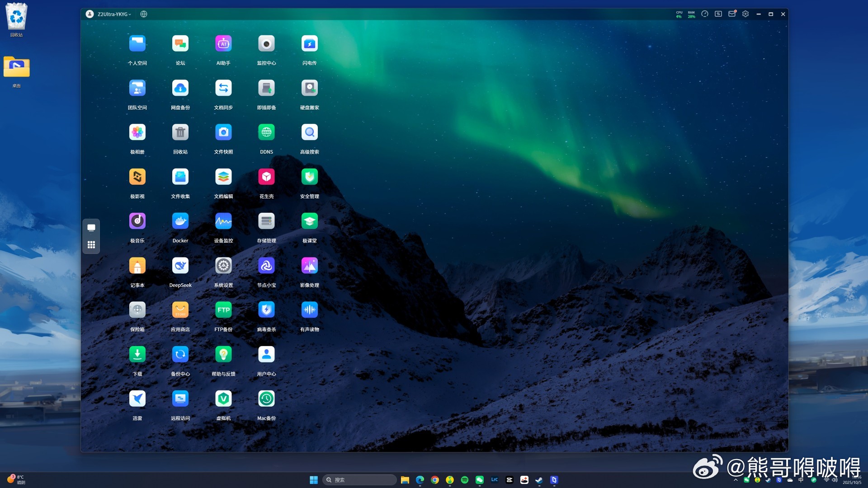The image size is (868, 488).
Task: Launch the 迅雷 download app
Action: [x=137, y=399]
